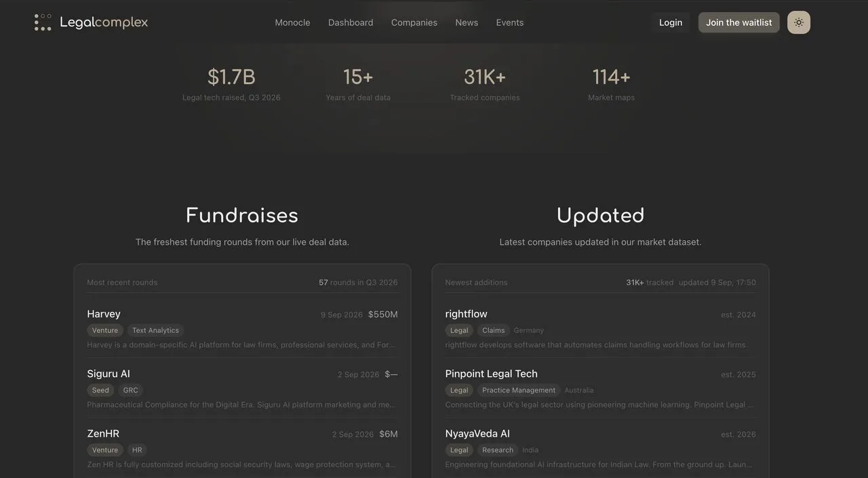Open the Dashboard nav item
This screenshot has width=868, height=478.
(351, 22)
